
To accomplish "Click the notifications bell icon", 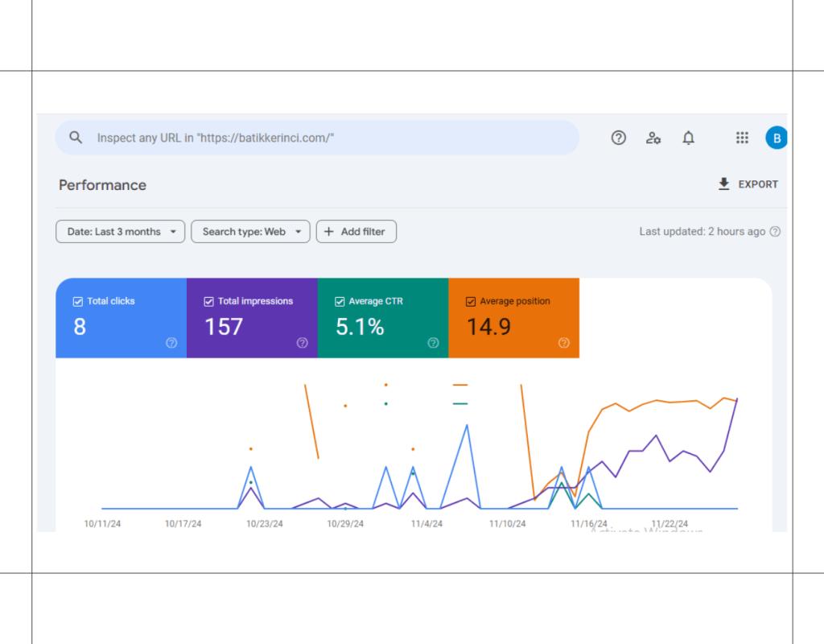I will pyautogui.click(x=688, y=138).
